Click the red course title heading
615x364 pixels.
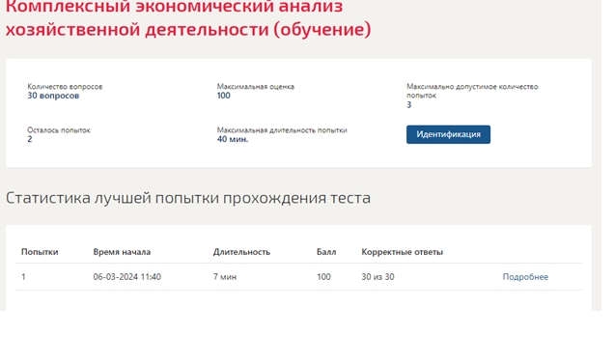[188, 18]
